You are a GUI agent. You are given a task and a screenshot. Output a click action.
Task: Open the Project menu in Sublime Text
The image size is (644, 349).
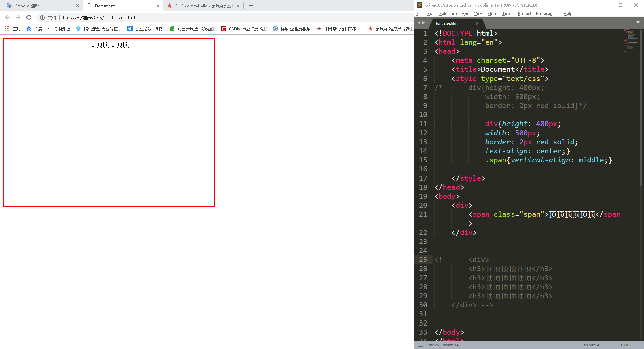click(x=525, y=14)
